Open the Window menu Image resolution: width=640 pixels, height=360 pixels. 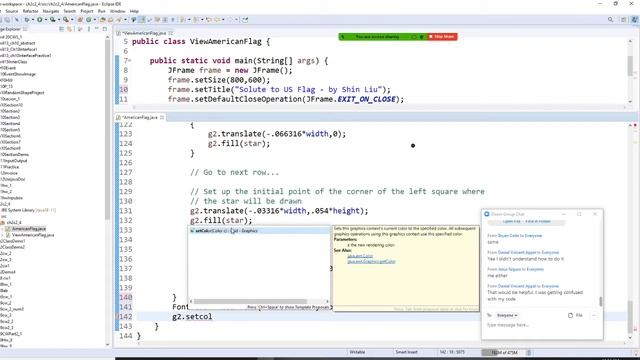tap(118, 11)
